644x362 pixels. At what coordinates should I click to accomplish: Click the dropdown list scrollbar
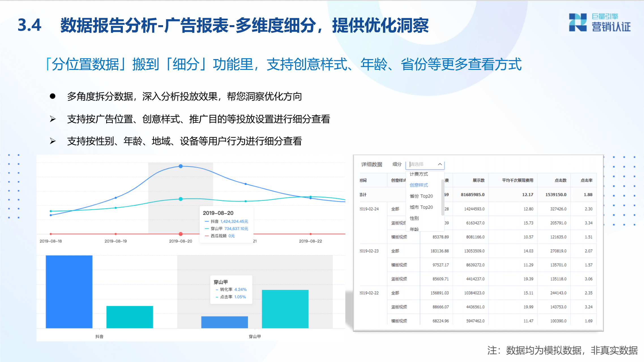(442, 197)
